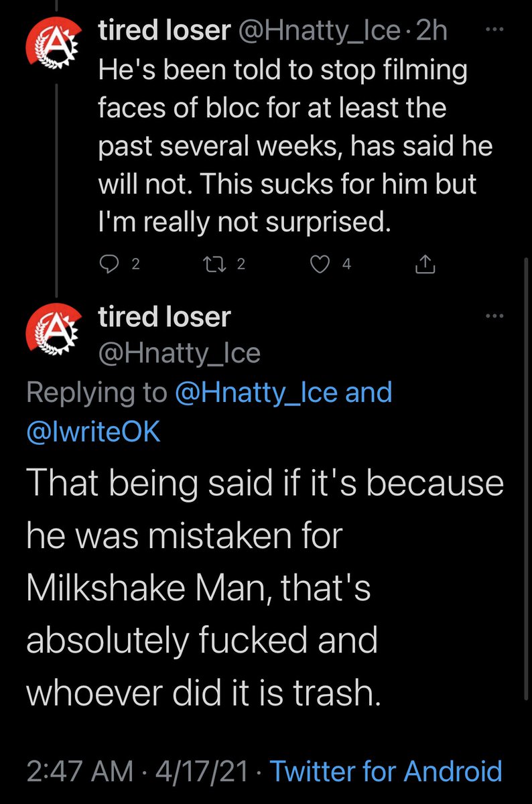
Task: Share the first tweet via share icon
Action: click(426, 265)
